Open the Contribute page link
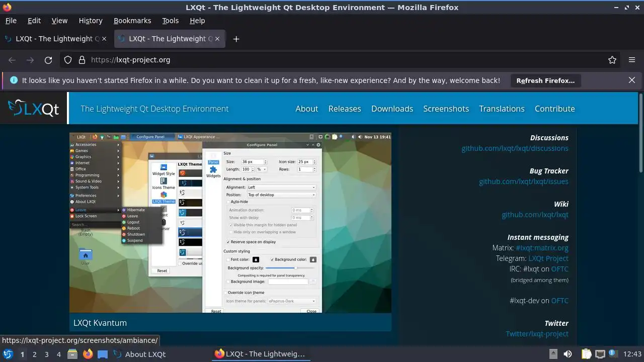Viewport: 644px width, 362px height. pyautogui.click(x=554, y=109)
